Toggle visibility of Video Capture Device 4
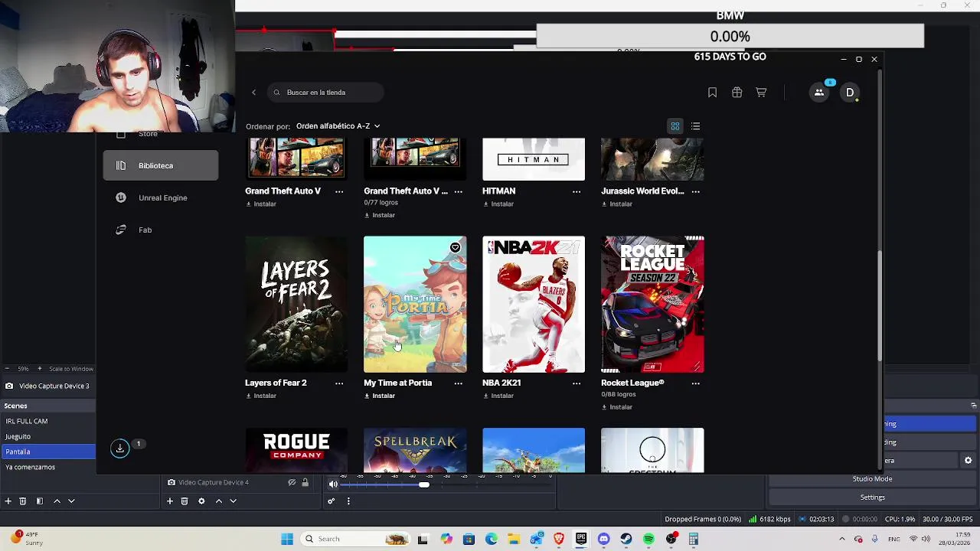The image size is (980, 551). click(x=292, y=483)
